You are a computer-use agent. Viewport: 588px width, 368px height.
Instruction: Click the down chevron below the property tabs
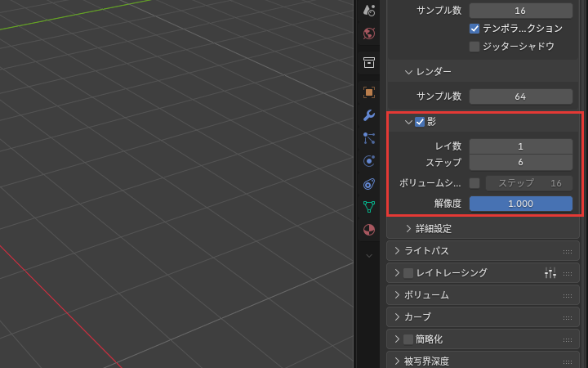click(x=369, y=256)
